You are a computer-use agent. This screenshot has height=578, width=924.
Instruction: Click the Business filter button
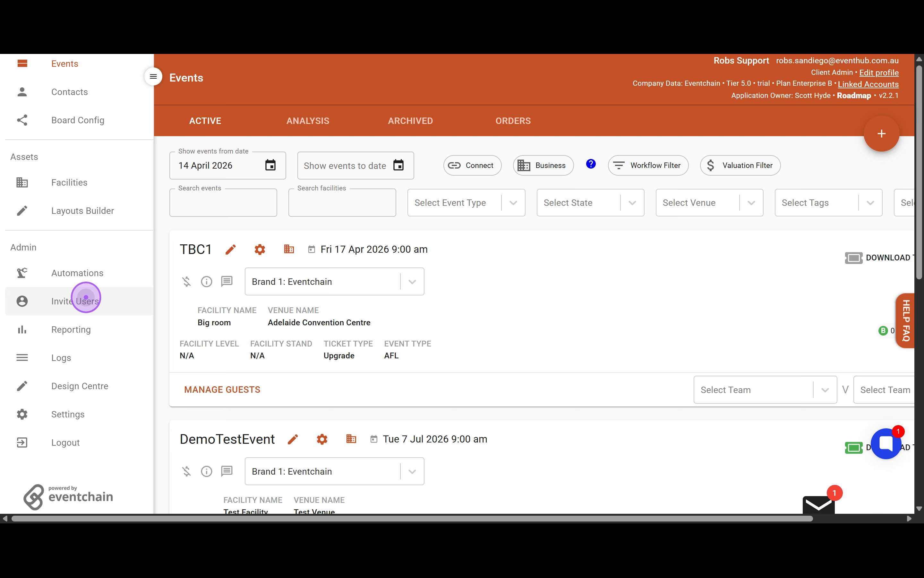[543, 165]
